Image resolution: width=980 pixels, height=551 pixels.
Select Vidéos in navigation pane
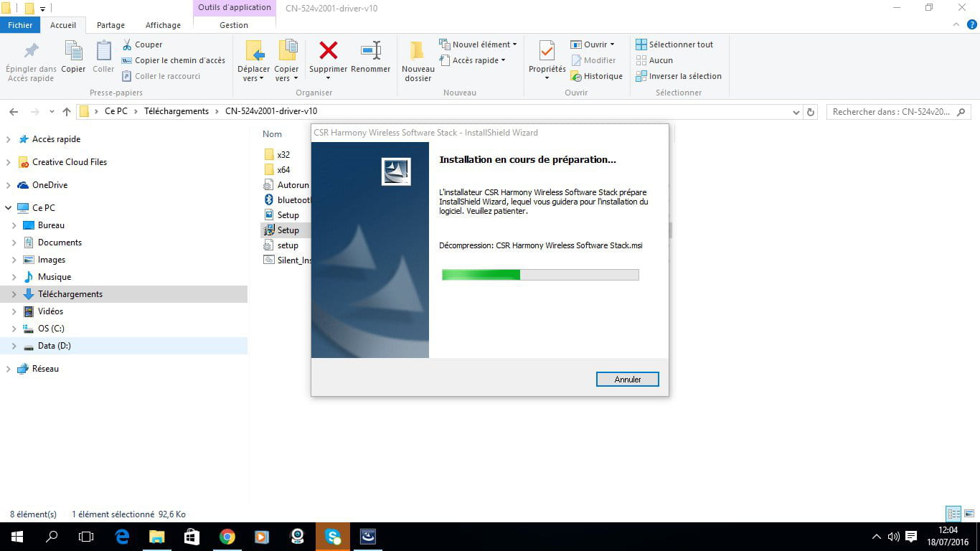[50, 311]
